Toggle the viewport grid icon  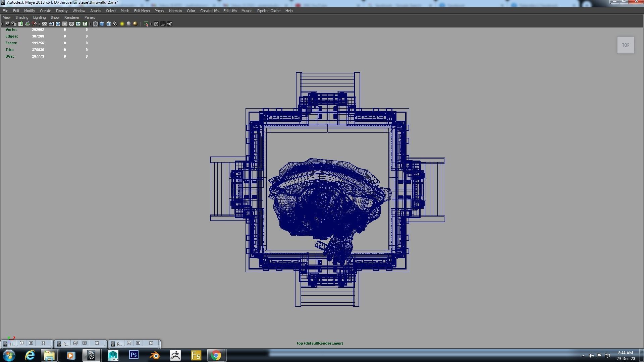44,24
